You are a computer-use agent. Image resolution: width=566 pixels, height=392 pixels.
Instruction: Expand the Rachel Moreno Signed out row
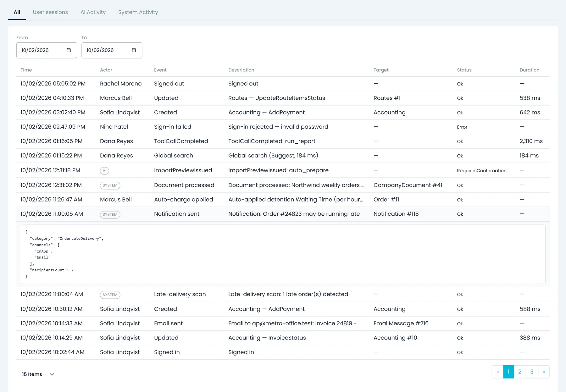283,84
